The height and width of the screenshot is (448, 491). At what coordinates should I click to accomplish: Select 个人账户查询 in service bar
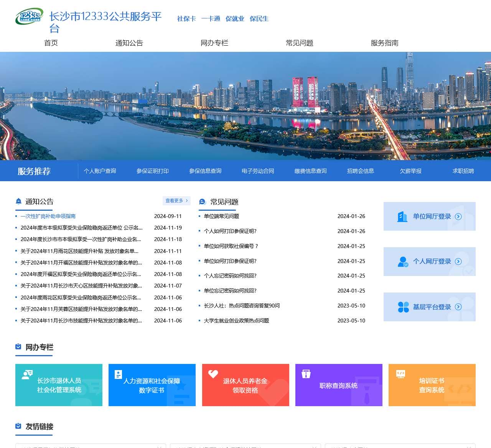[100, 171]
